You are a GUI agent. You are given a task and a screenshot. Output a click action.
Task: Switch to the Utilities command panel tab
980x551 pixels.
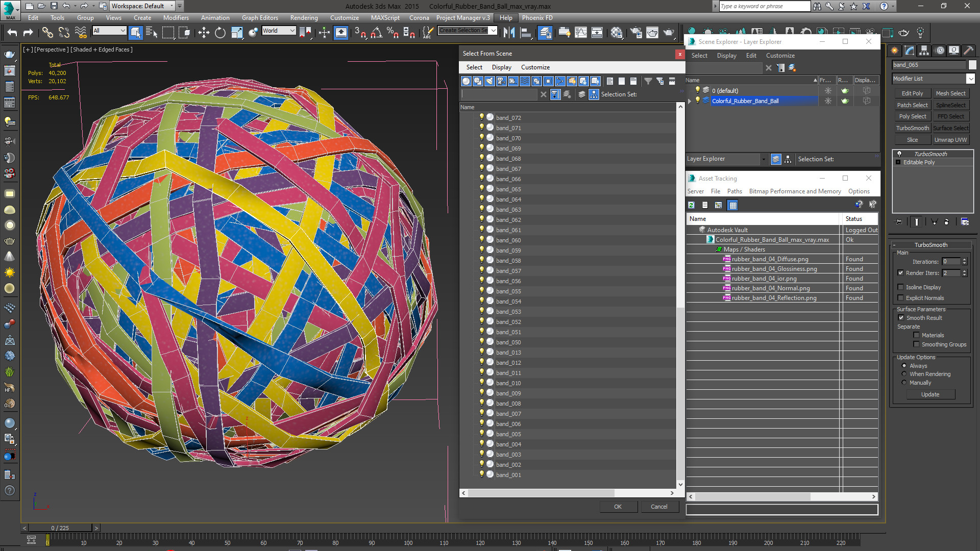pyautogui.click(x=968, y=51)
